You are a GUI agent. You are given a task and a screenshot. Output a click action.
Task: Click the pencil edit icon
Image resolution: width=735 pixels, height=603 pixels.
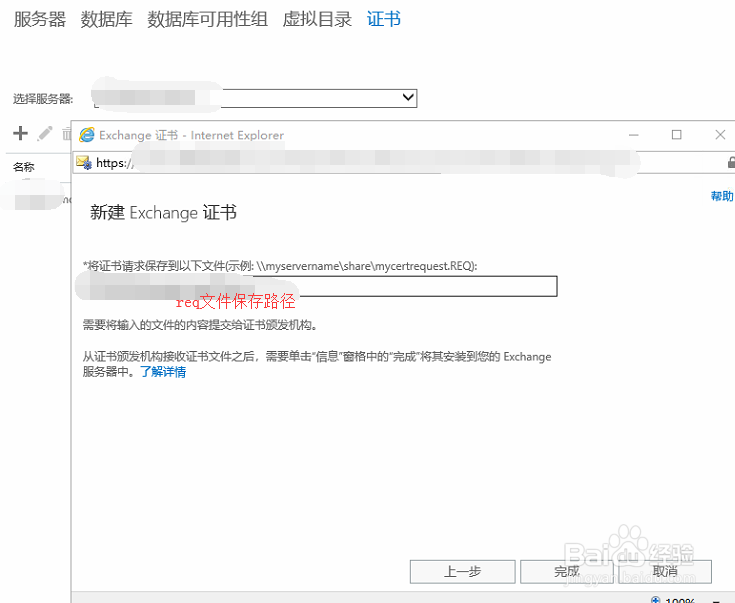tap(45, 134)
